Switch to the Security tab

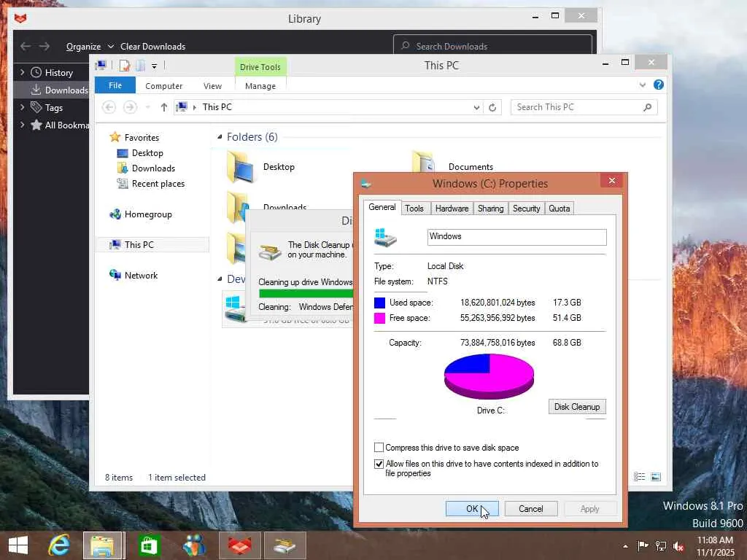point(527,209)
